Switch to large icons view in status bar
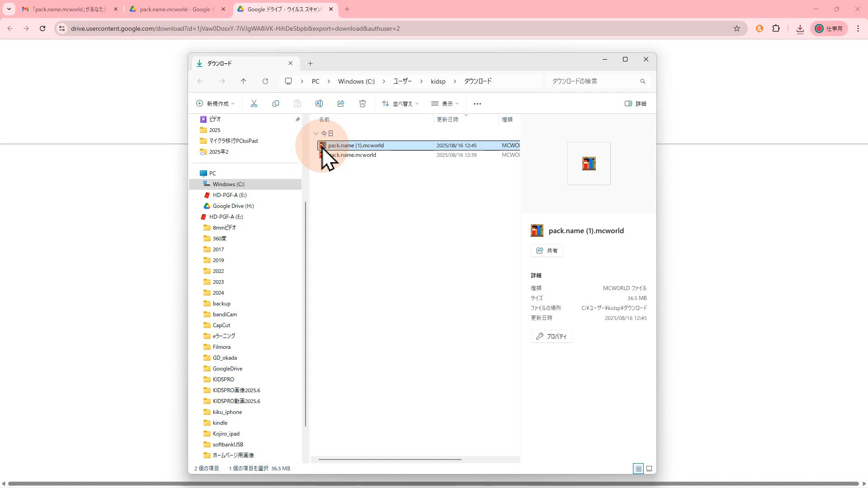The image size is (868, 488). click(649, 469)
